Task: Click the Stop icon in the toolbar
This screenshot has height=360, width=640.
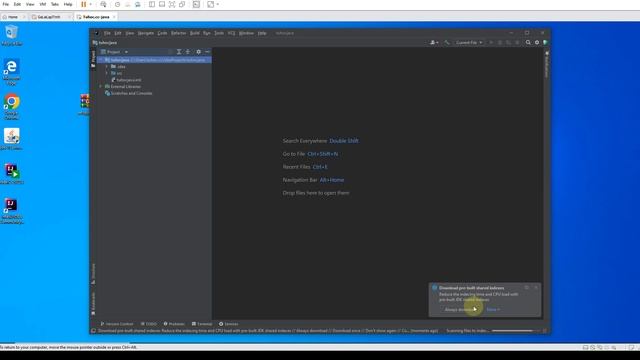Action: 517,42
